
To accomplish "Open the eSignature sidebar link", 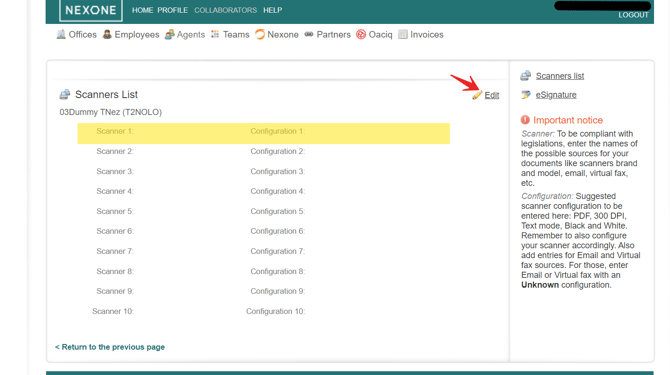I will click(x=556, y=95).
